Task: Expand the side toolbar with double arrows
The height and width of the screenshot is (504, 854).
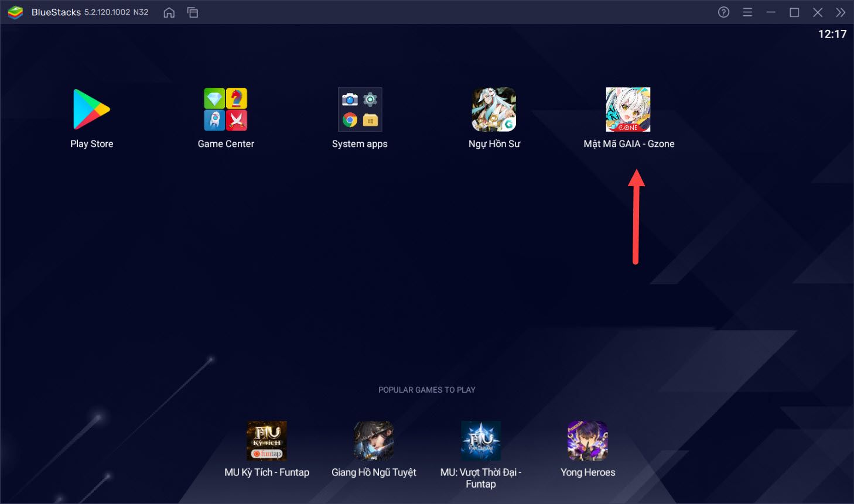Action: pos(841,12)
